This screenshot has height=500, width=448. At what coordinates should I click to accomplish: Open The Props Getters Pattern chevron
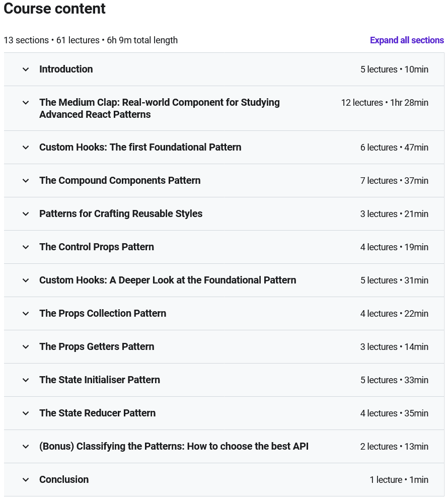26,347
